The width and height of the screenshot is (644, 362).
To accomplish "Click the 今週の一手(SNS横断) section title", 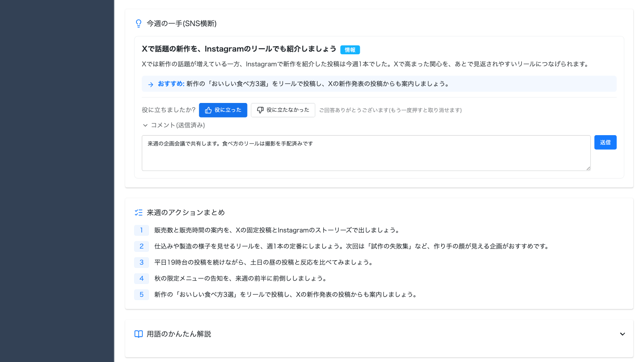I will pyautogui.click(x=182, y=23).
